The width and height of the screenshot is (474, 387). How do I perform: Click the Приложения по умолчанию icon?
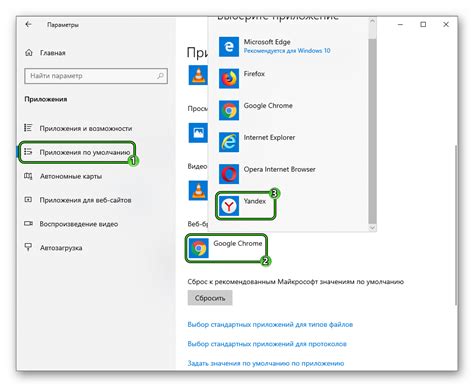coord(28,152)
